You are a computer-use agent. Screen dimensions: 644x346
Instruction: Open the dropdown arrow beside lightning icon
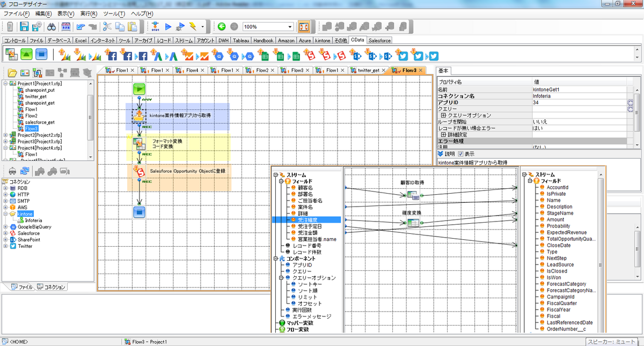[x=202, y=26]
